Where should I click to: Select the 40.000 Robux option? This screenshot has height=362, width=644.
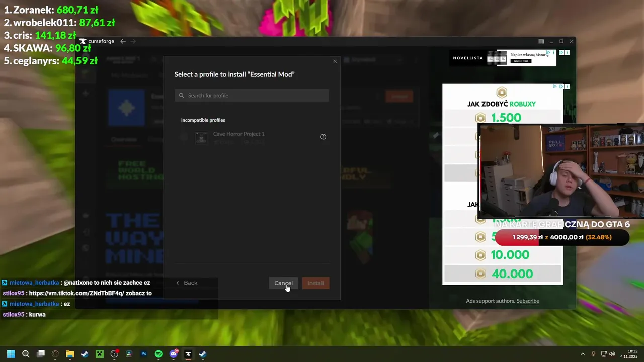(503, 274)
